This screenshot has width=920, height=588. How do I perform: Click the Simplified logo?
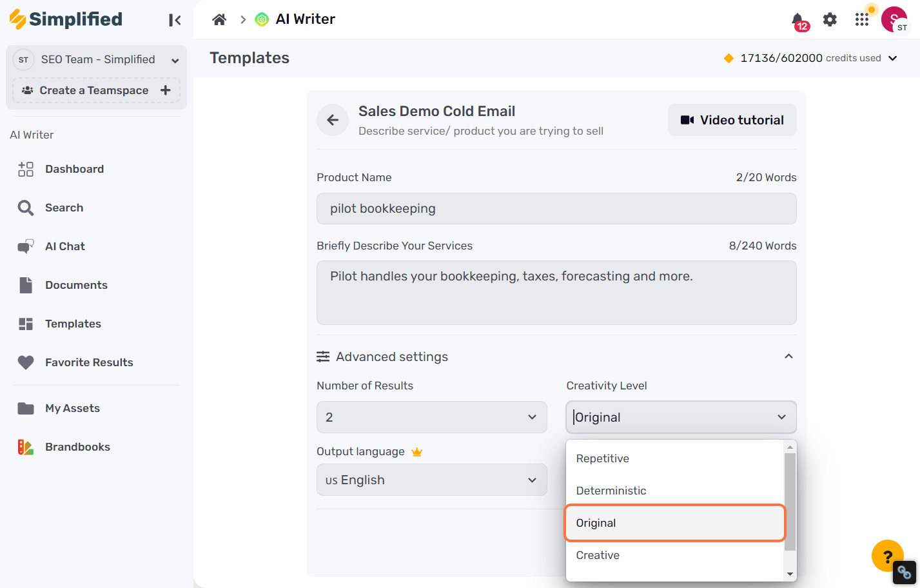[x=66, y=19]
